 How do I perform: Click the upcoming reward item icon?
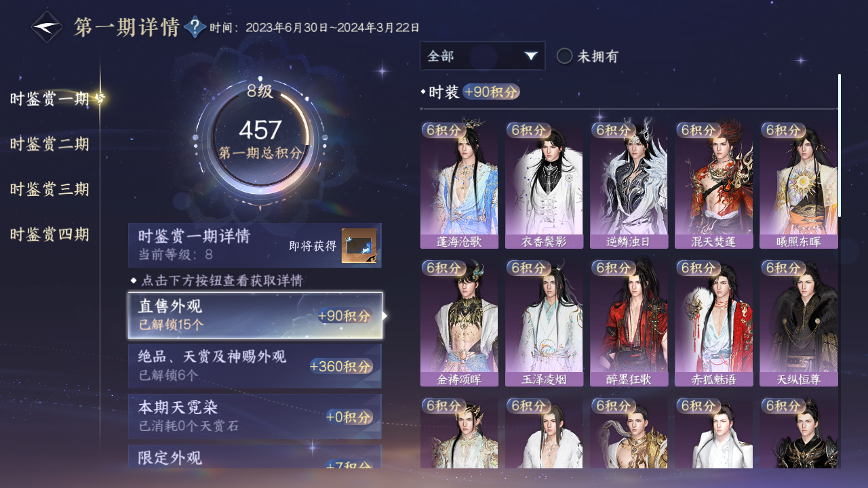click(359, 246)
